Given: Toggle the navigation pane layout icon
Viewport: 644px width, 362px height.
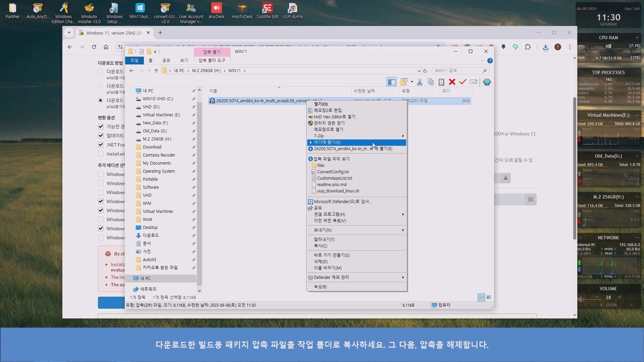Looking at the screenshot, I should [x=391, y=82].
